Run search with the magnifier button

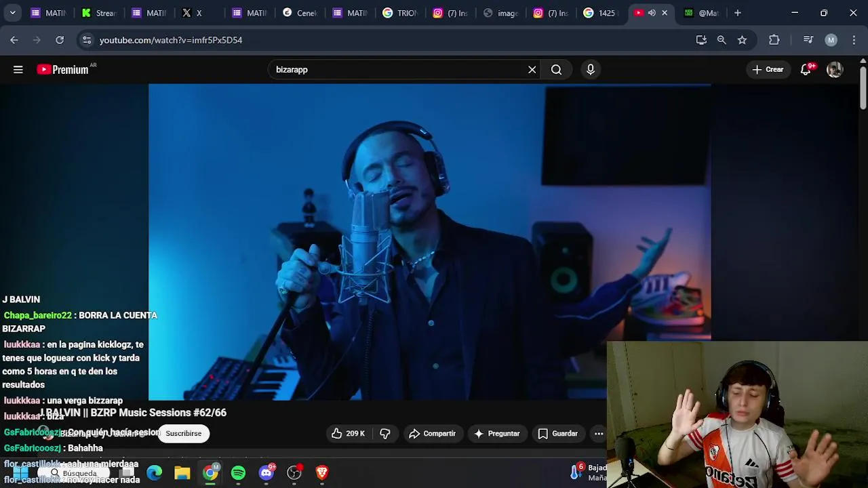(556, 69)
